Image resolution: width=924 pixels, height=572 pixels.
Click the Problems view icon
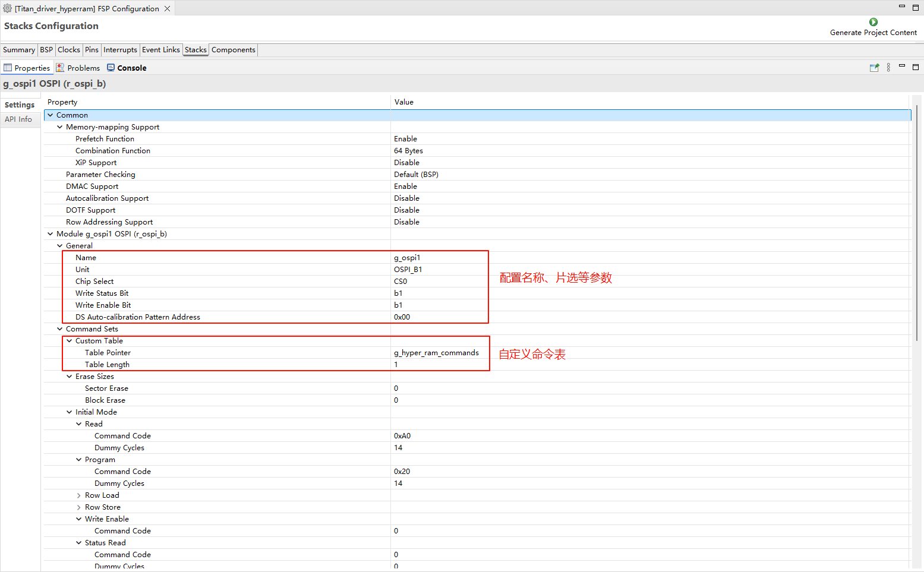click(x=60, y=68)
